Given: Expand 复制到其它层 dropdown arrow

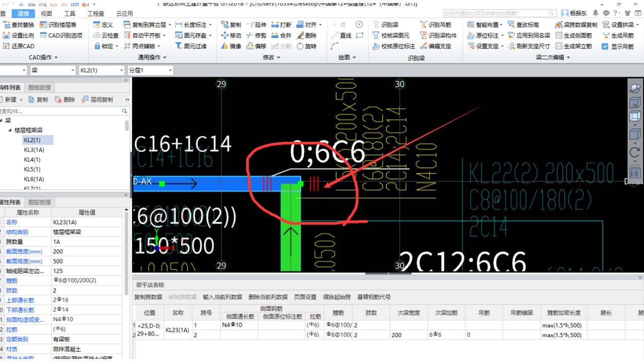Looking at the screenshot, I should tap(170, 25).
